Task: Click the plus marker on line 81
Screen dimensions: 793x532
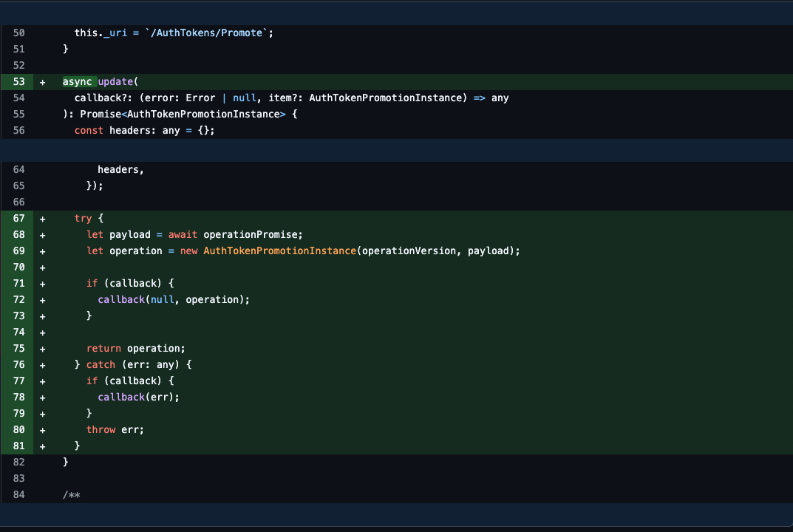Action: point(42,446)
